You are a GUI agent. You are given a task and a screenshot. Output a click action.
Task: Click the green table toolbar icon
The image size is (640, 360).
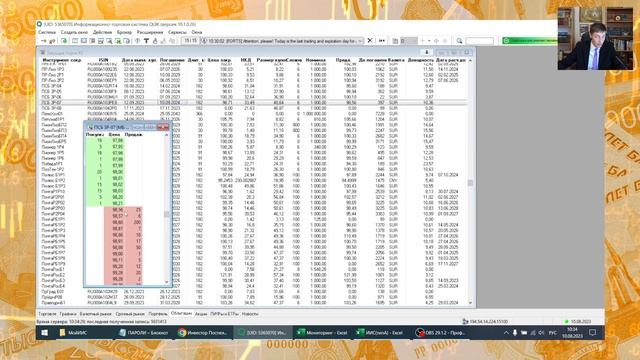pos(118,41)
